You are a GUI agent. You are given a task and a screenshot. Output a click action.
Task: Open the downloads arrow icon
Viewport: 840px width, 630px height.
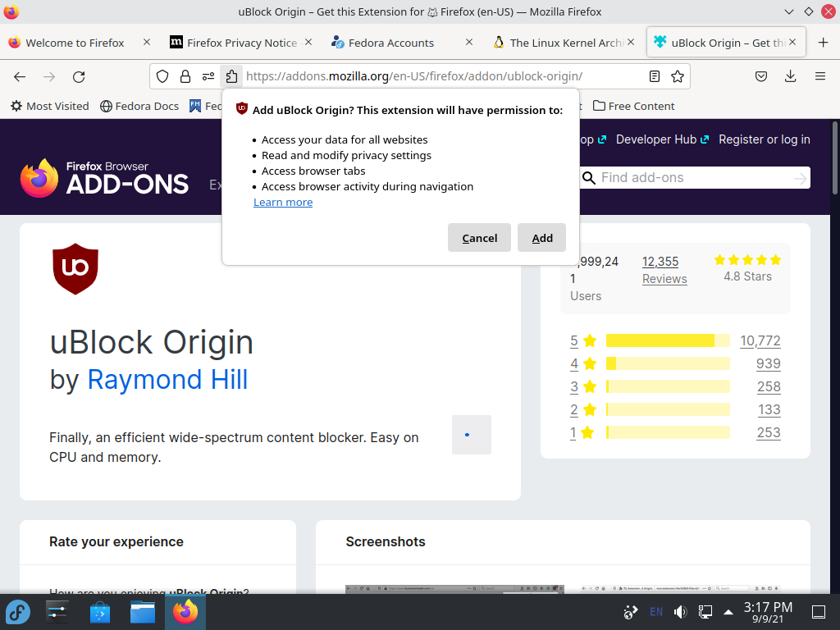[x=790, y=76]
